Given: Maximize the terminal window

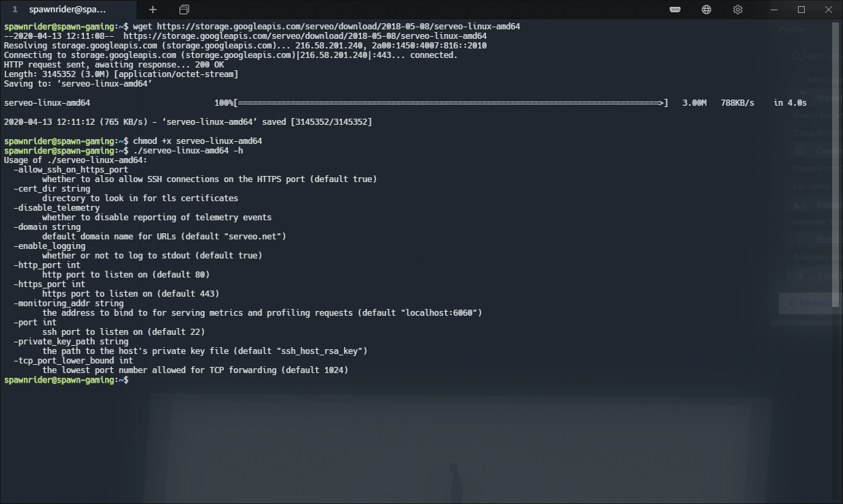Looking at the screenshot, I should point(801,10).
